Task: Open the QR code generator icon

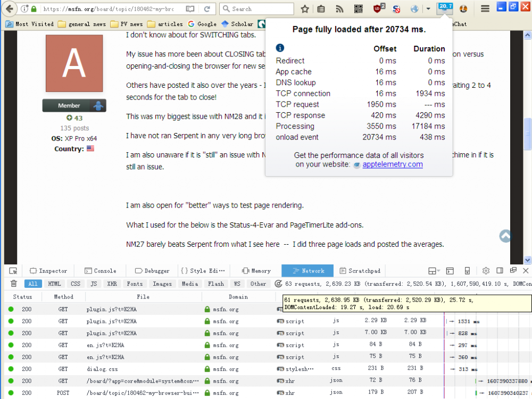Action: (x=358, y=9)
